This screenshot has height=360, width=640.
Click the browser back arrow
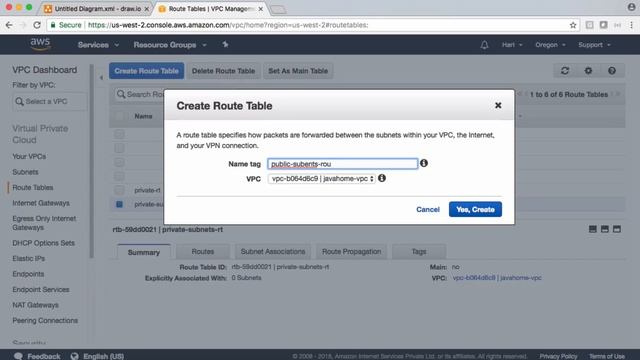(x=9, y=25)
